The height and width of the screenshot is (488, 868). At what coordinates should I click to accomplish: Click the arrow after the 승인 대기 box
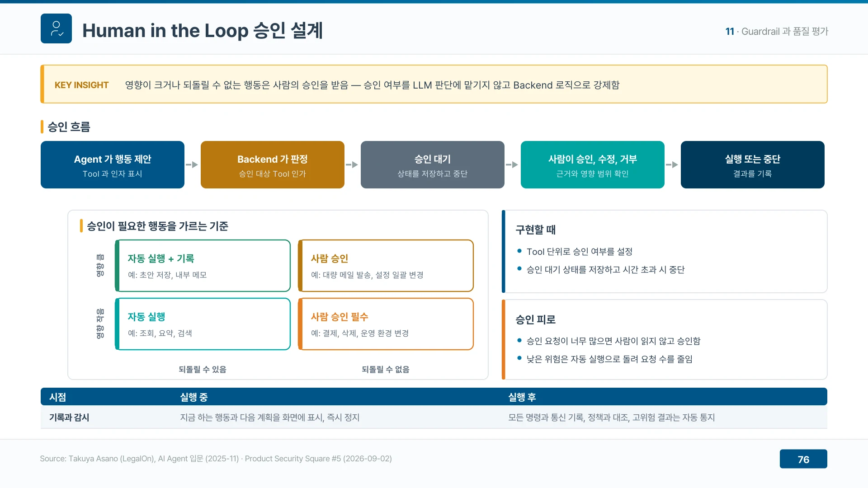512,164
